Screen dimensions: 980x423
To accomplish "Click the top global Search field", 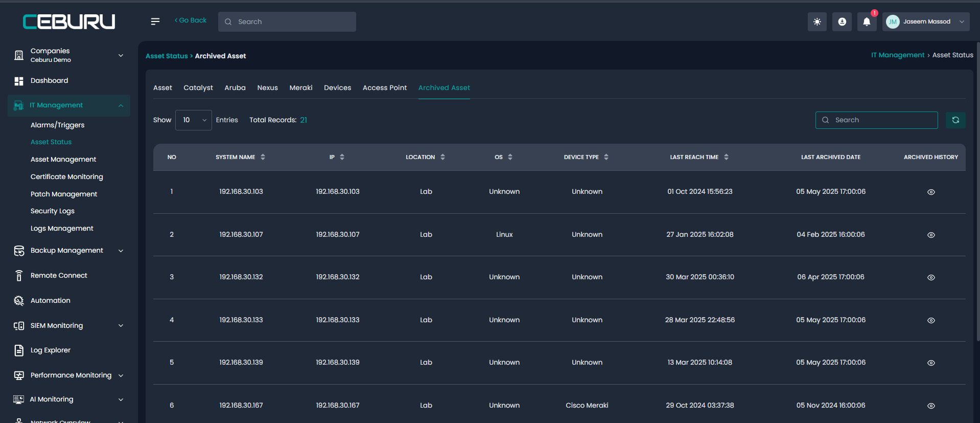I will pyautogui.click(x=287, y=22).
